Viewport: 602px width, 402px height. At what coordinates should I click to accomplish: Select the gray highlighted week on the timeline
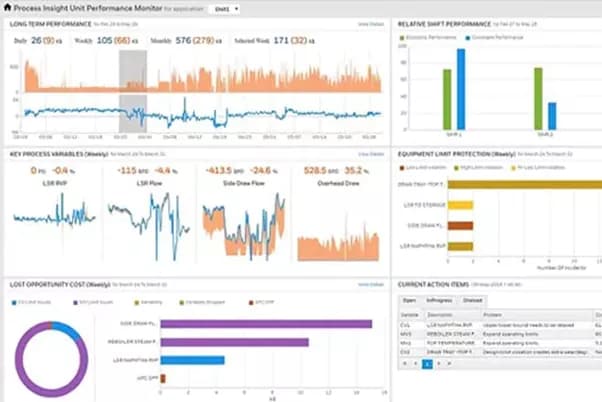tap(132, 90)
